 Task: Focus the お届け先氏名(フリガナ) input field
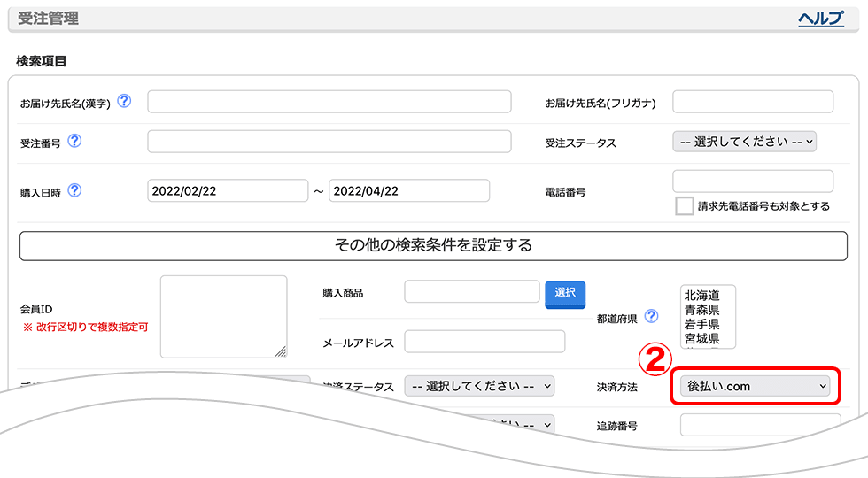click(x=753, y=102)
